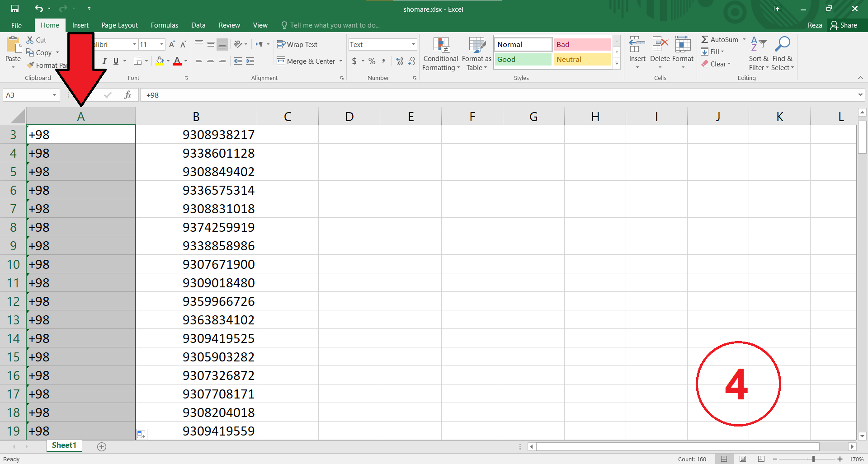Click the Sort & Filter icon
868x464 pixels.
[758, 45]
